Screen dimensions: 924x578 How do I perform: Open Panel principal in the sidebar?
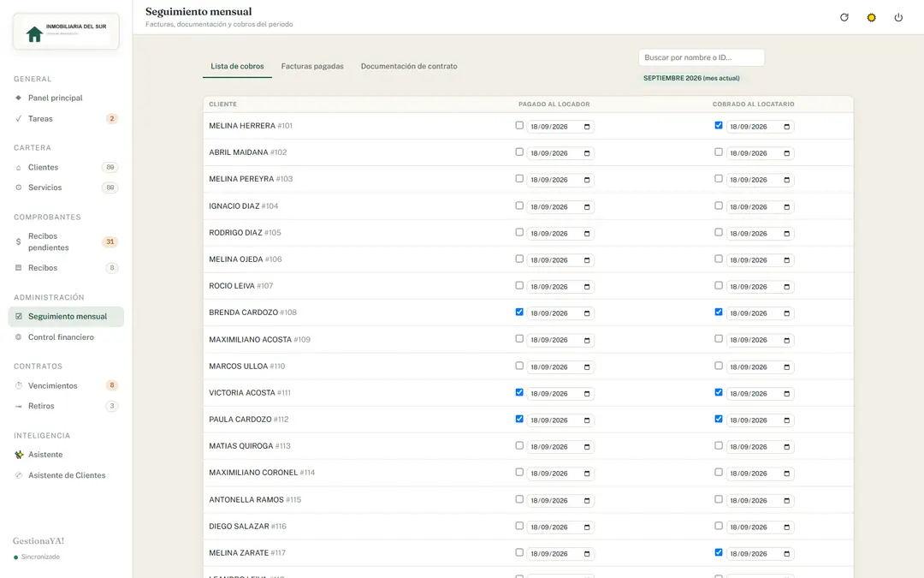66,98
